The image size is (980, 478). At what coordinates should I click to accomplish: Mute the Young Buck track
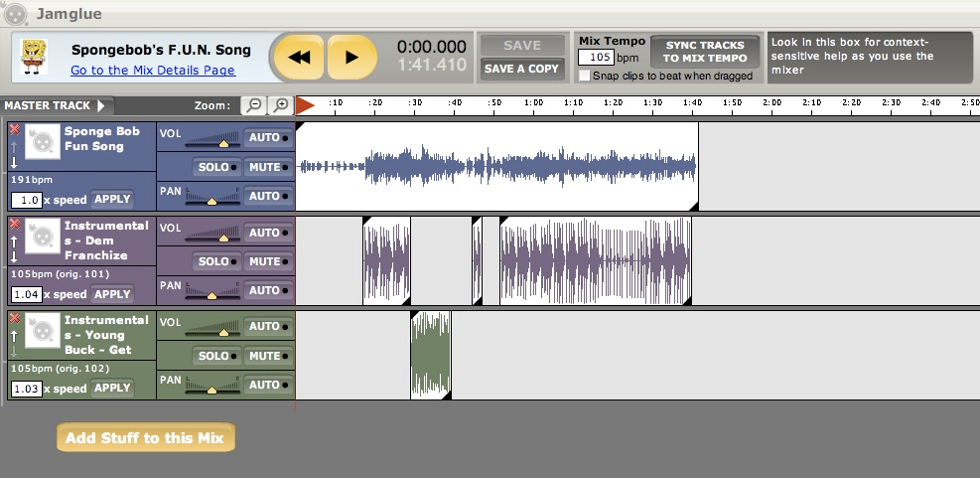point(267,356)
